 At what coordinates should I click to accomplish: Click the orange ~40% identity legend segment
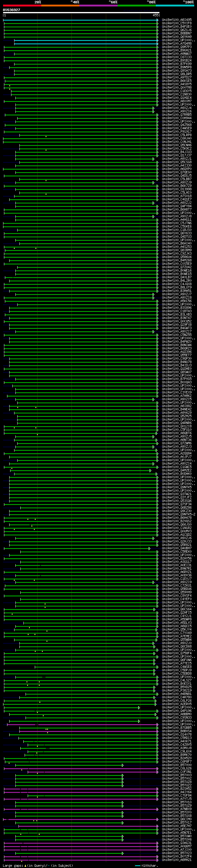(x=60, y=6)
